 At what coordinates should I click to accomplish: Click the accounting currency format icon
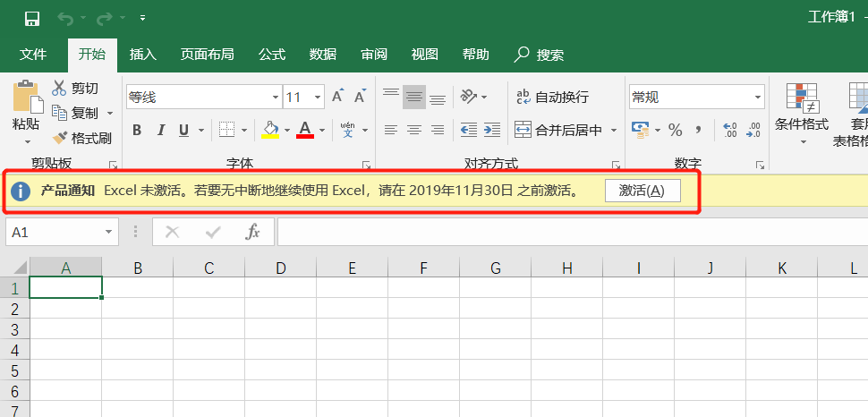[641, 130]
